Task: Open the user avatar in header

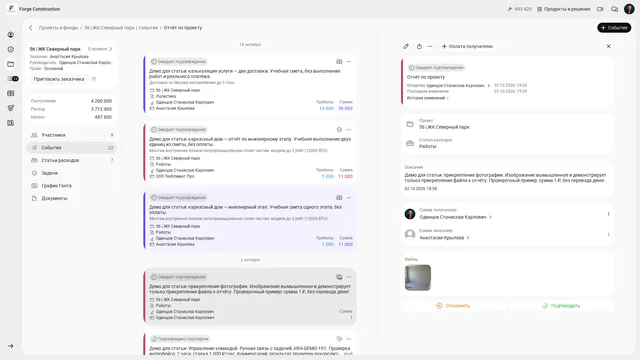Action: point(629,9)
